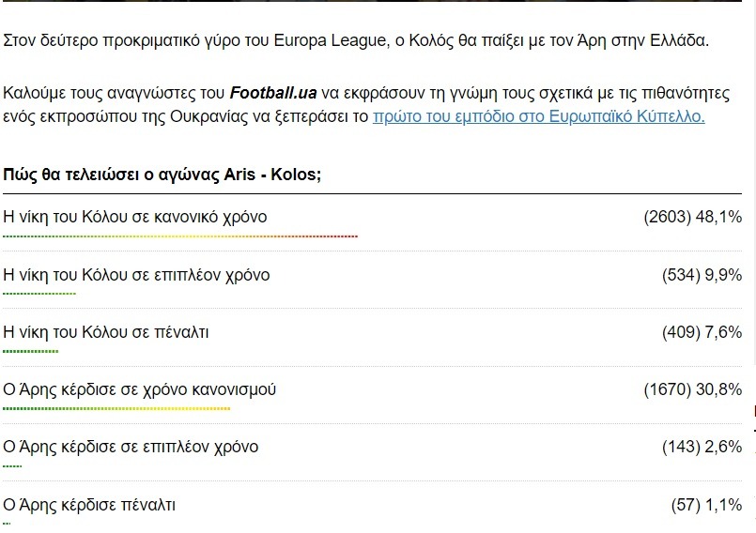Click the 7,6% short green progress bar
756x533 pixels.
[31, 351]
